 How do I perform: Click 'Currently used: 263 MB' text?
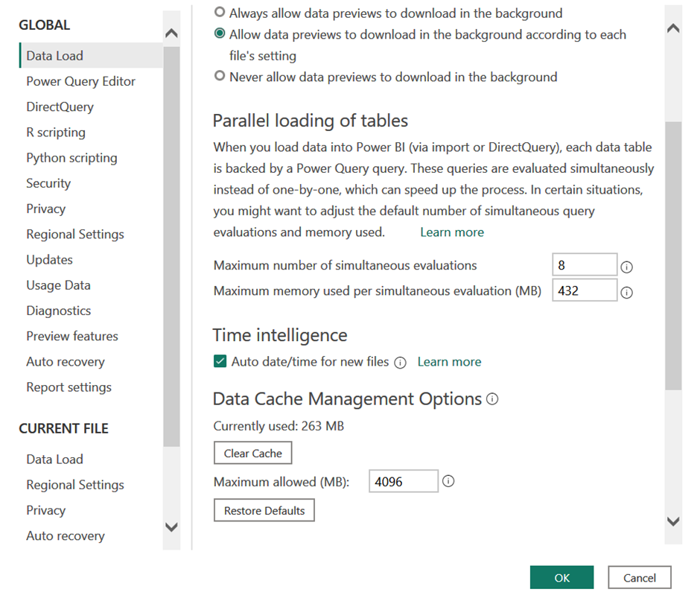tap(279, 426)
